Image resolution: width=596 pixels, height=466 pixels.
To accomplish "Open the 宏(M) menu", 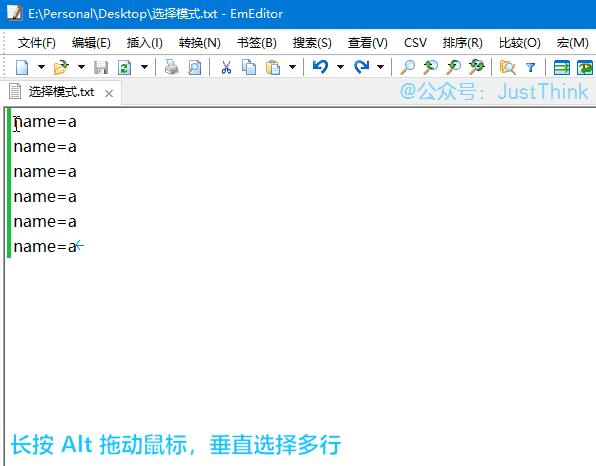I will (x=572, y=43).
